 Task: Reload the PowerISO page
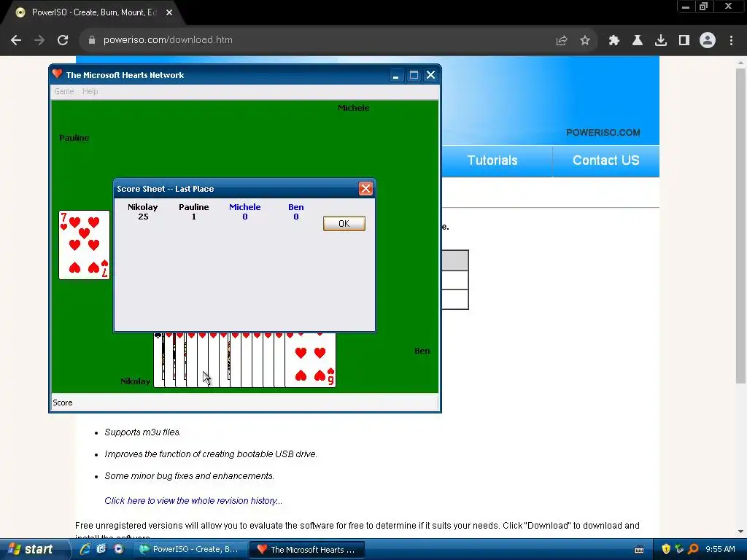click(63, 40)
